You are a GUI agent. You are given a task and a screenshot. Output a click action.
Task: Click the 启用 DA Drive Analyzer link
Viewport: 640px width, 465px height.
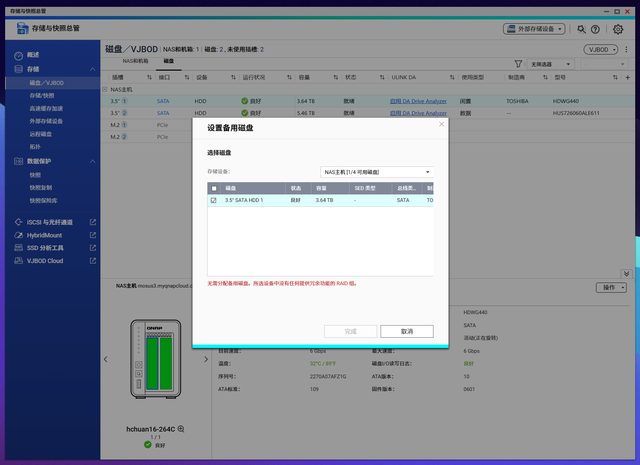pos(416,101)
